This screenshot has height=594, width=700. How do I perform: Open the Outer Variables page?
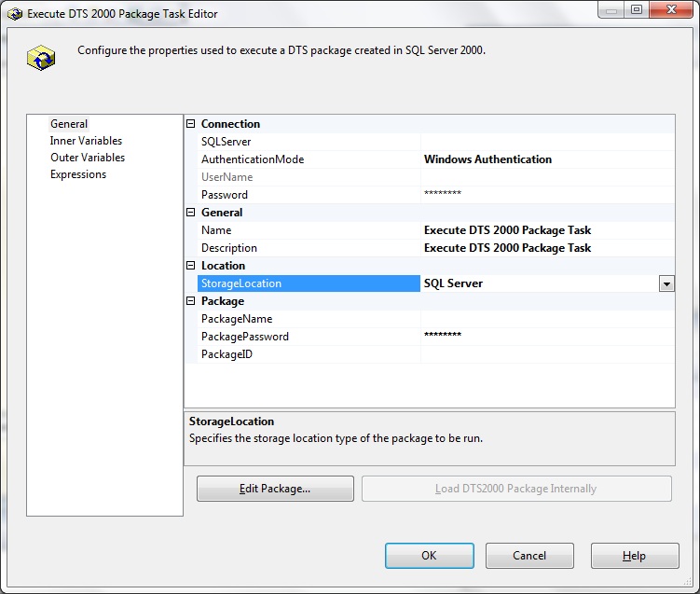[x=88, y=158]
